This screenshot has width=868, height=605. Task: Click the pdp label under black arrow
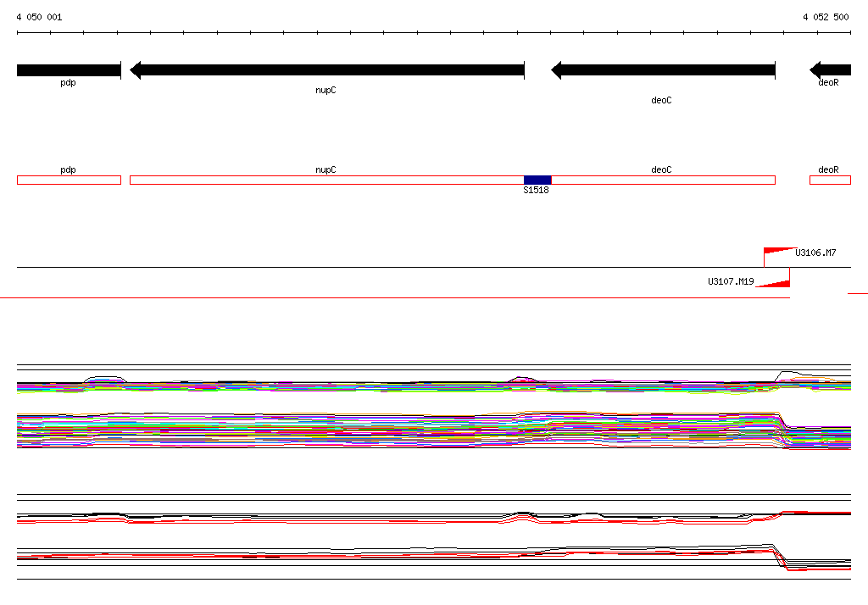coord(68,83)
